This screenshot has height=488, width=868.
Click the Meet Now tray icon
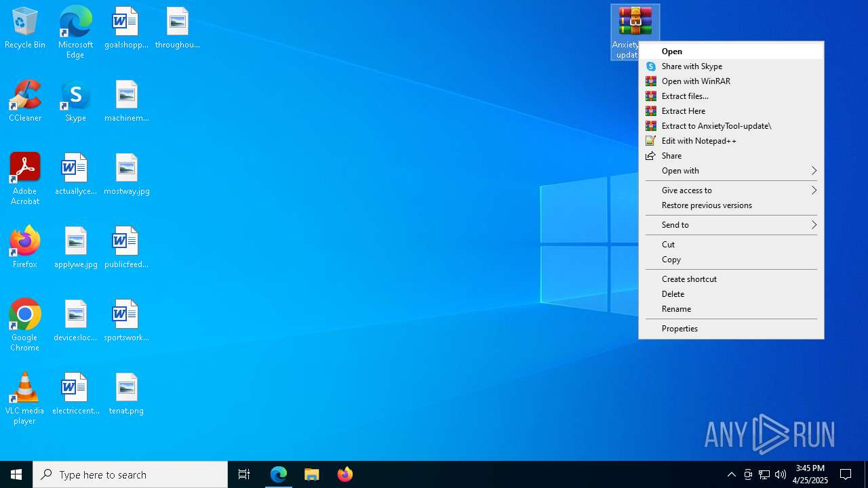[748, 474]
